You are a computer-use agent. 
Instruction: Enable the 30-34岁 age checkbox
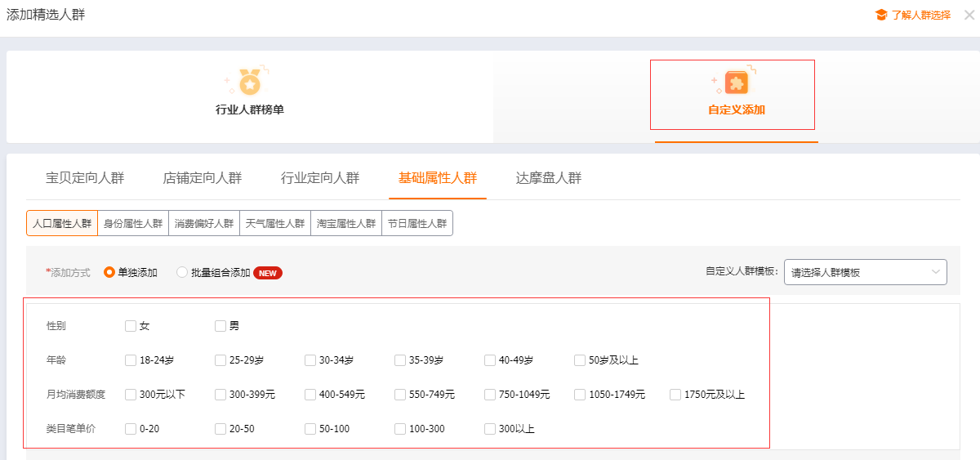click(x=310, y=360)
